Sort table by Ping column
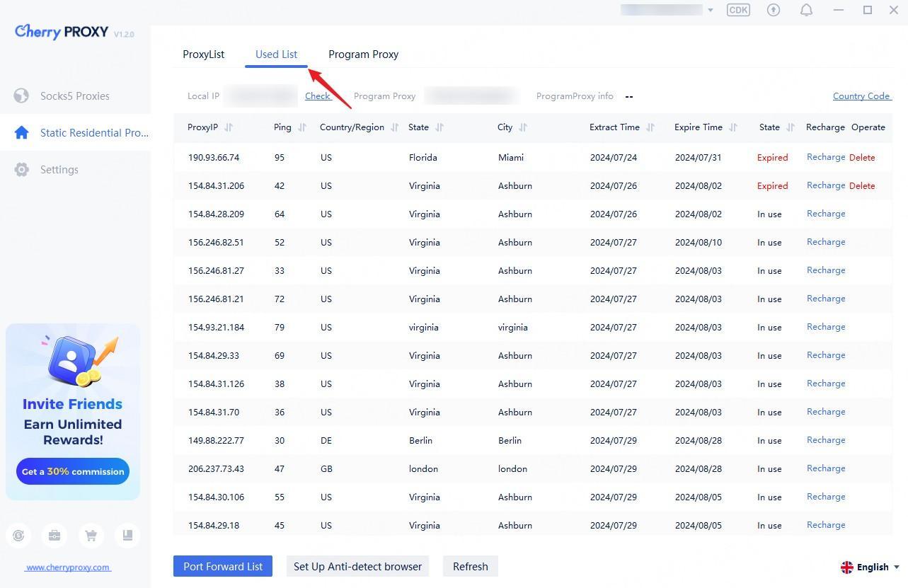908x588 pixels. [x=302, y=127]
